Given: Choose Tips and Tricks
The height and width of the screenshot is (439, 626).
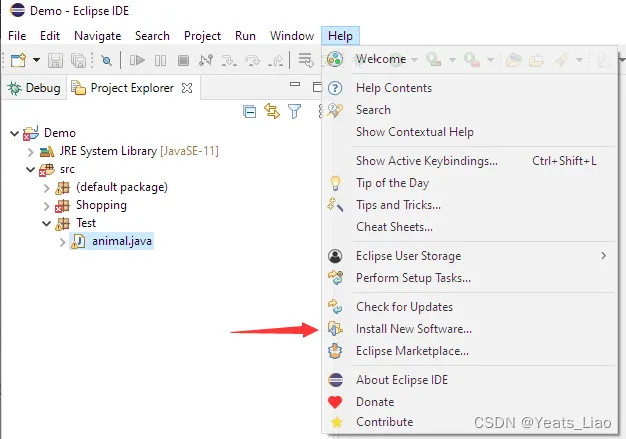Looking at the screenshot, I should coord(470,205).
